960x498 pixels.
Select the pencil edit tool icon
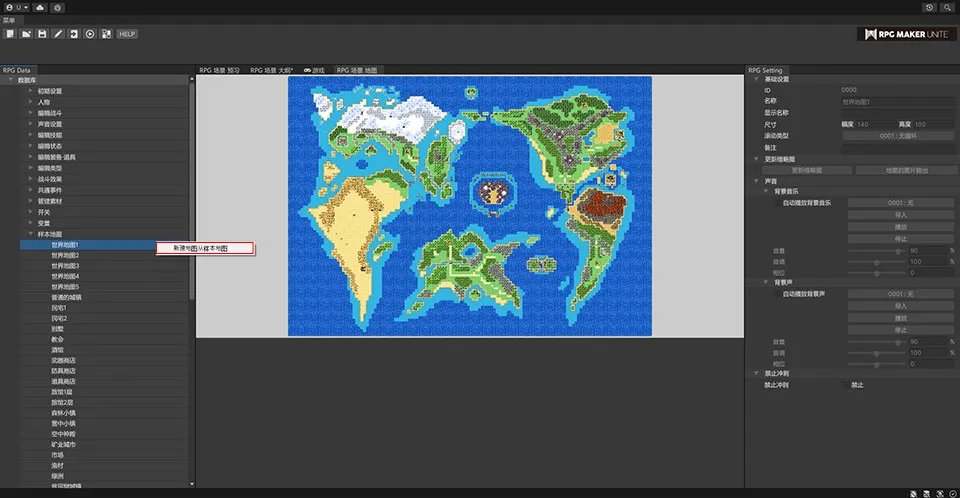point(58,34)
